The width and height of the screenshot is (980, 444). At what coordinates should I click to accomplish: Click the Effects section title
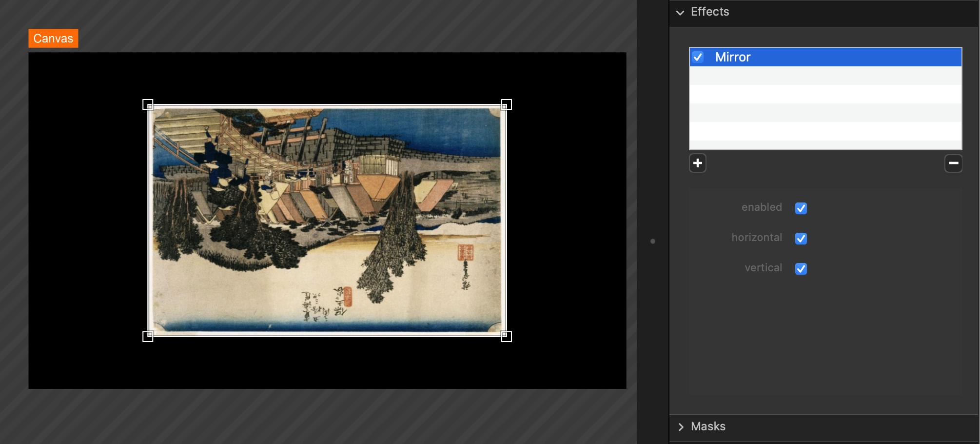710,12
